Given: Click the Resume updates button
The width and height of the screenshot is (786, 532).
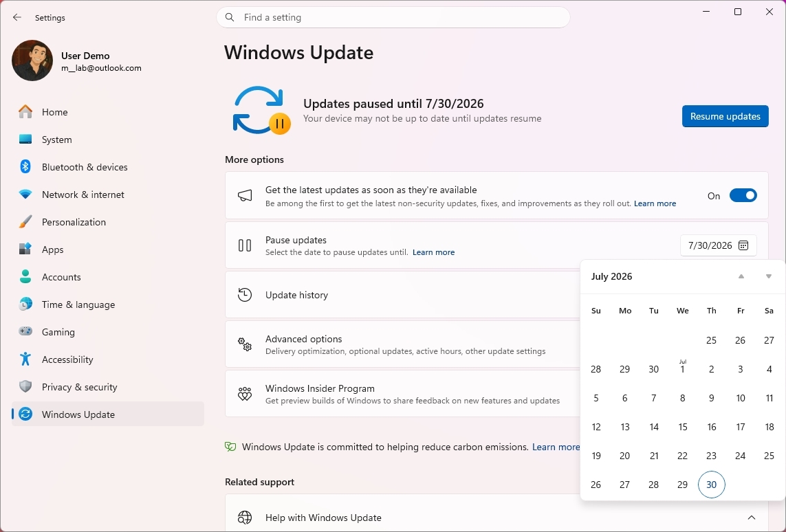Looking at the screenshot, I should pyautogui.click(x=725, y=116).
